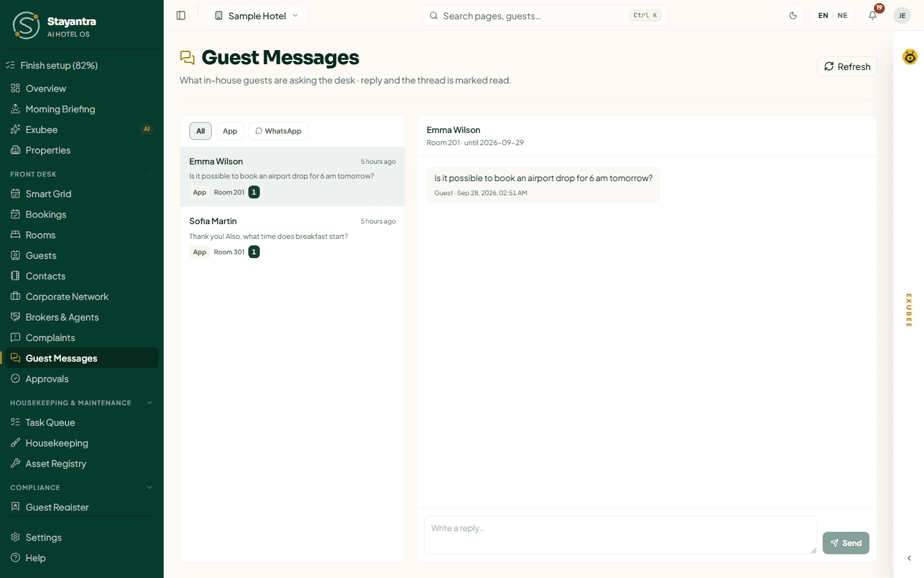Click Emma Wilson's airport drop message bubble
Screen dimensions: 924x578
point(543,184)
